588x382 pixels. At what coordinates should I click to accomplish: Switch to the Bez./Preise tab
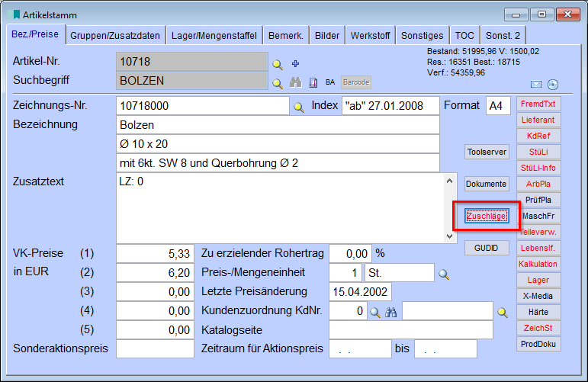click(x=35, y=34)
